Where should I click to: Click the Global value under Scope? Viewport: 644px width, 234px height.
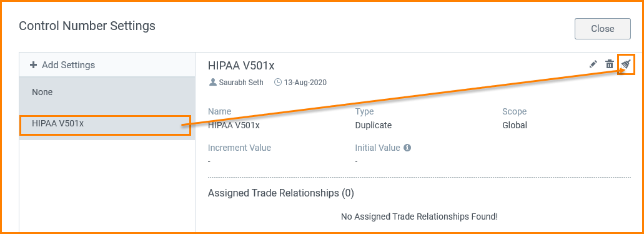[x=515, y=125]
